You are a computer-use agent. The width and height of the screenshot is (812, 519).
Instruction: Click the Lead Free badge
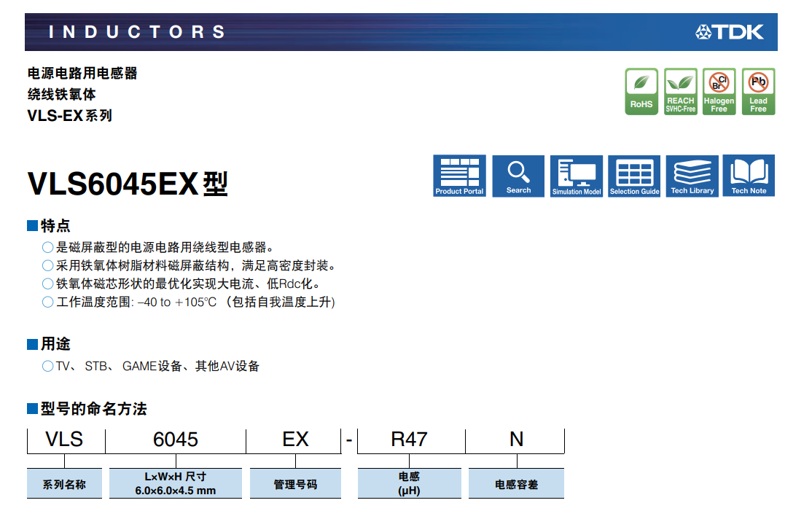pyautogui.click(x=758, y=92)
